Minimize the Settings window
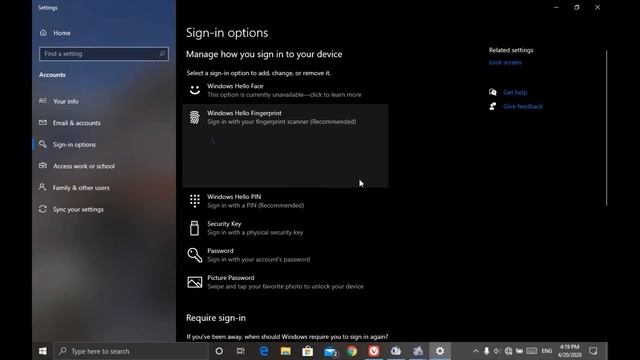 [556, 7]
